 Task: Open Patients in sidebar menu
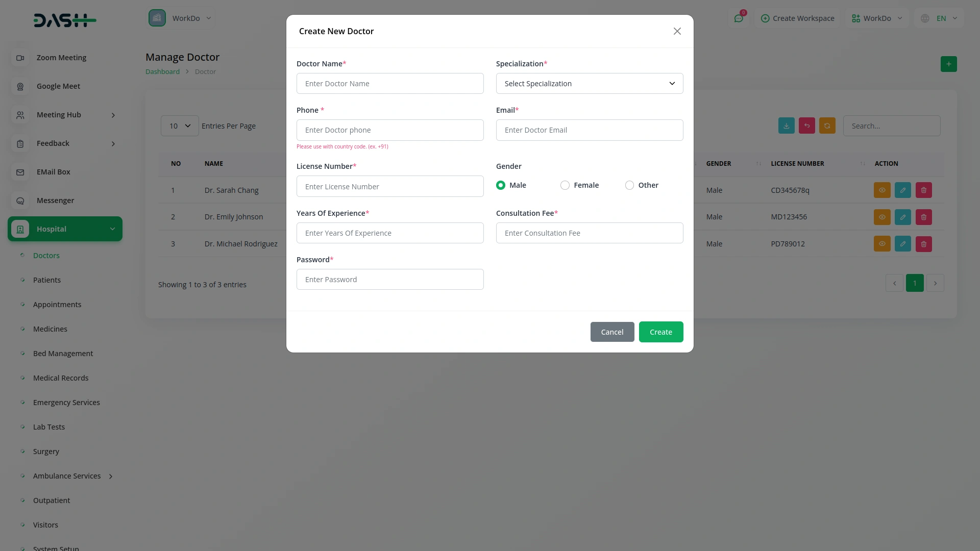tap(47, 280)
